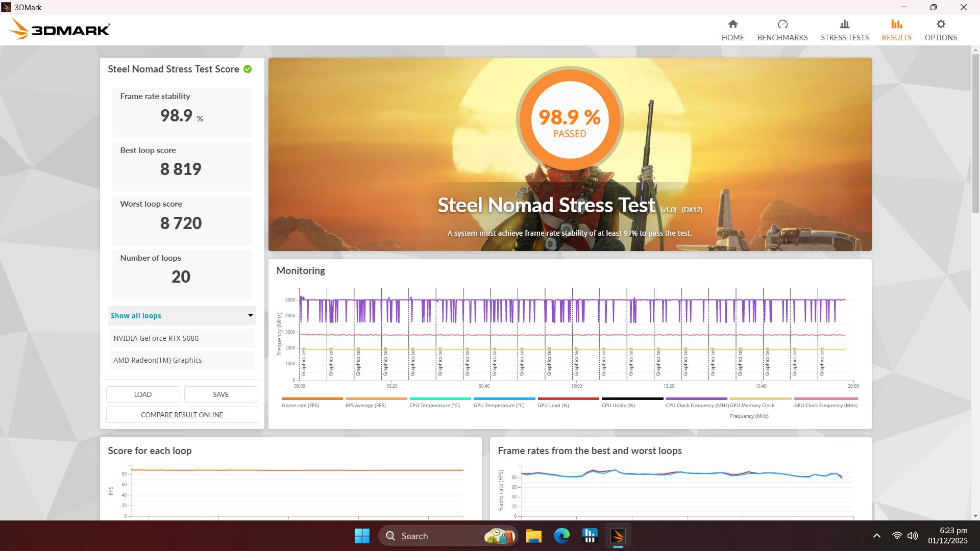
Task: Click the green validation checkmark icon
Action: pos(248,69)
